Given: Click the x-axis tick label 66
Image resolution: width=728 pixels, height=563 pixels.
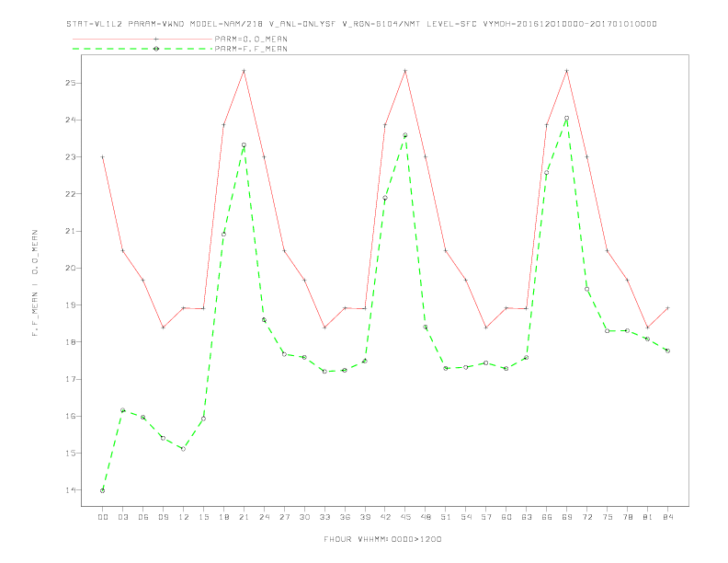Looking at the screenshot, I should [547, 517].
